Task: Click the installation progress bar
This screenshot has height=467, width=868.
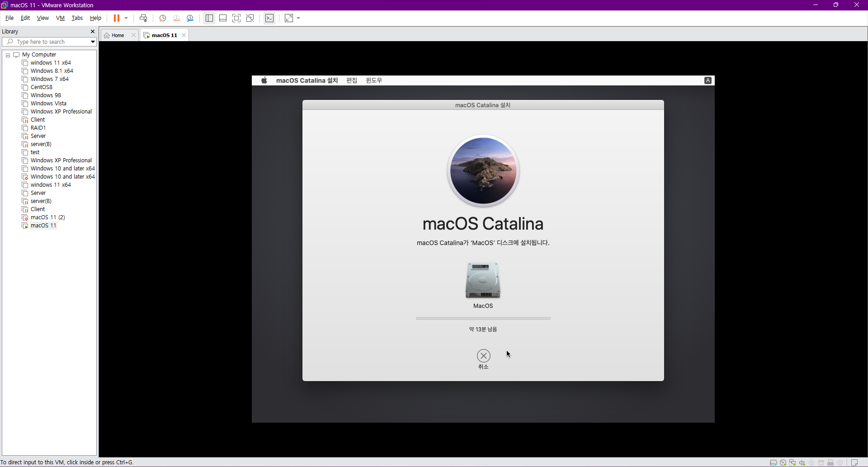Action: [x=483, y=318]
